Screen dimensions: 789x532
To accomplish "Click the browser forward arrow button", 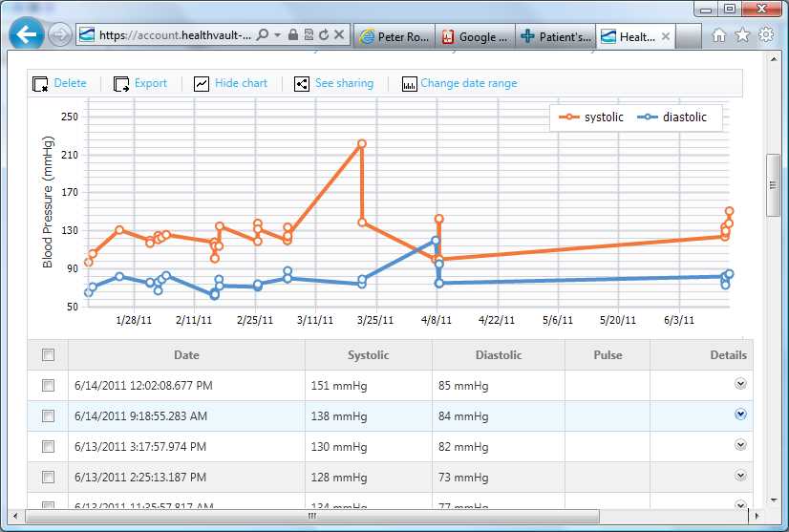I will pyautogui.click(x=60, y=35).
